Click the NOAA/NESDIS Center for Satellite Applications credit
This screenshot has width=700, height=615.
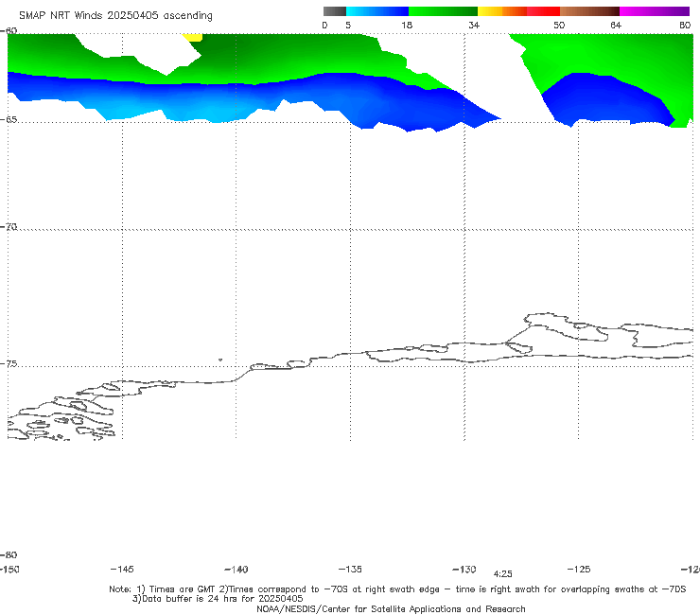click(391, 609)
